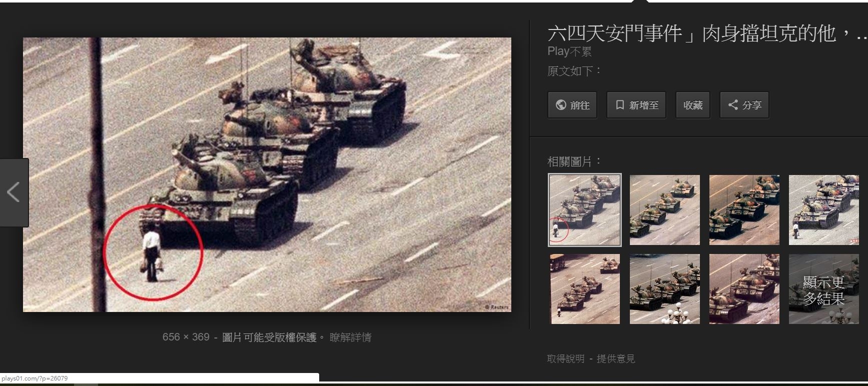Screen dimensions: 868x386
Task: Open the 瞭解詳情 learn more link
Action: tap(350, 337)
